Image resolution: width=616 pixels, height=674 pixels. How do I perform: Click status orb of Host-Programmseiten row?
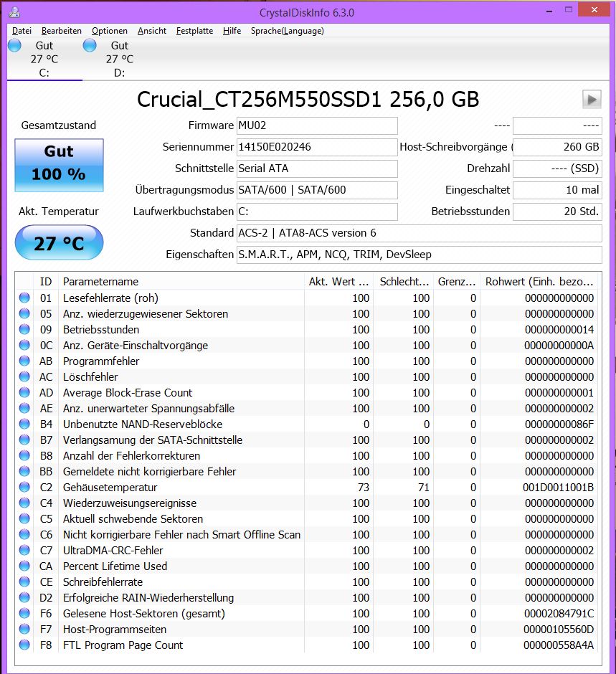pos(24,629)
